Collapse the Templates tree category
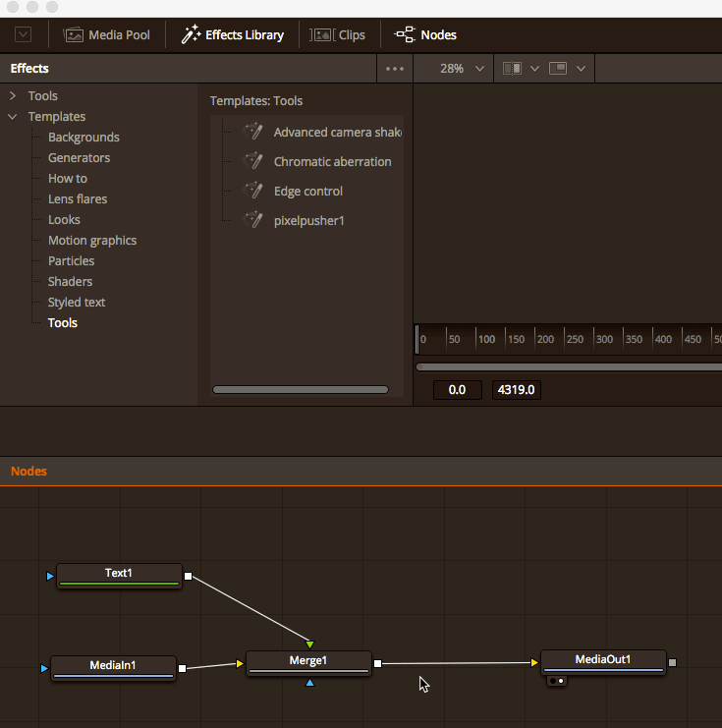Image resolution: width=722 pixels, height=728 pixels. 13,117
